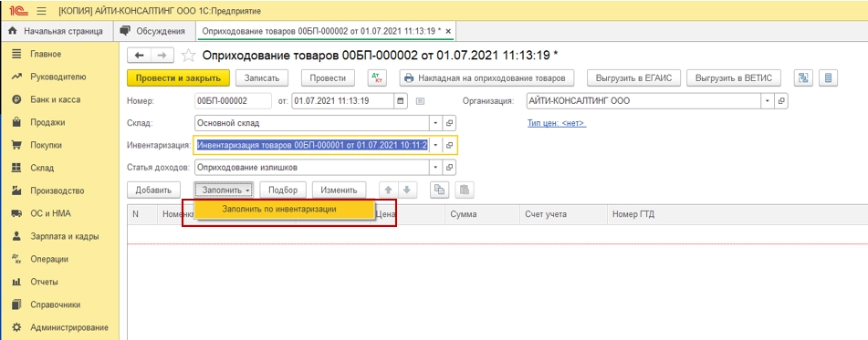Paste rows with the clipboard icon

[x=465, y=190]
